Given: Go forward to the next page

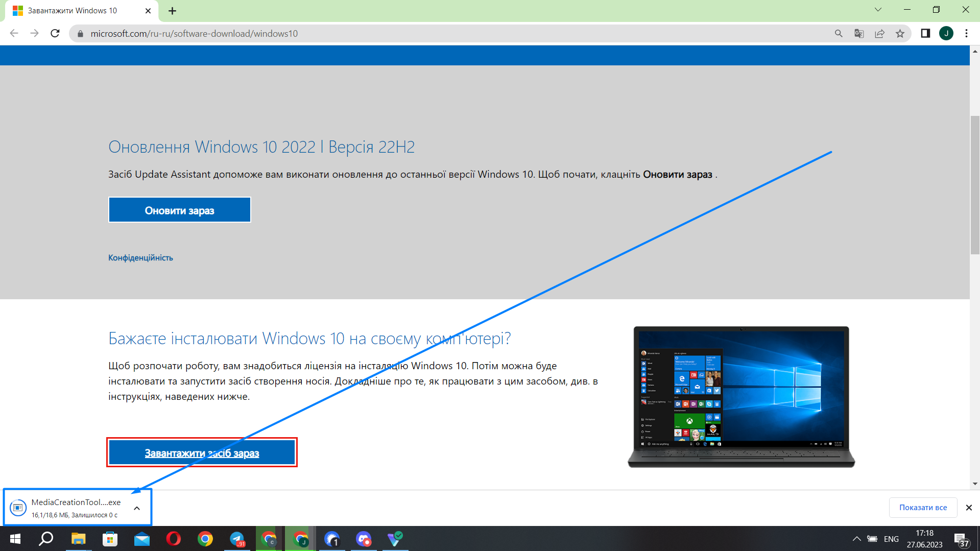Looking at the screenshot, I should pyautogui.click(x=34, y=33).
